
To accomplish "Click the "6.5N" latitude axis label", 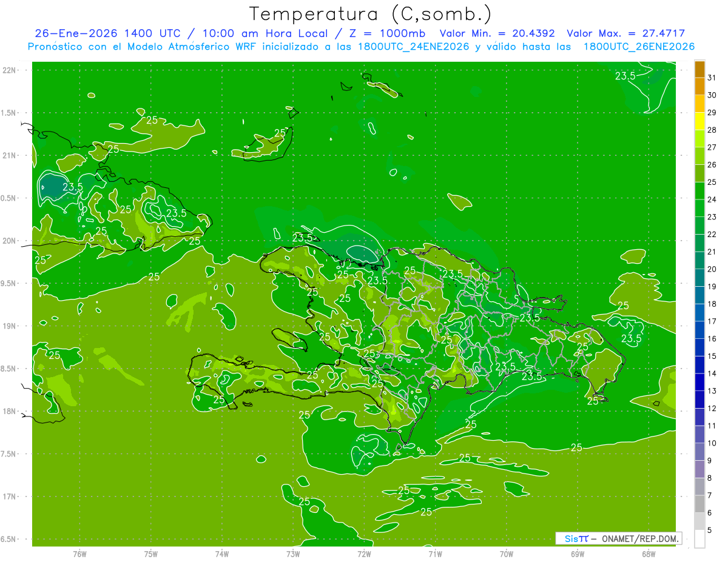I will (x=9, y=539).
